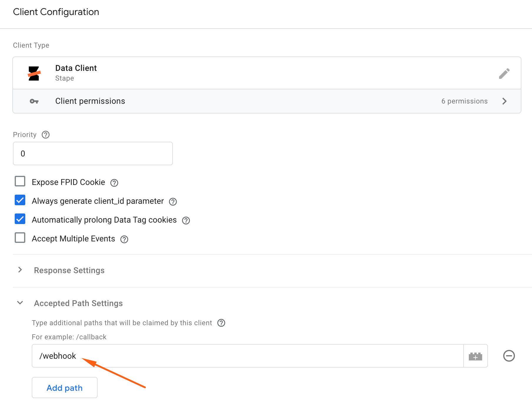Click the 'Client Configuration' heading

pyautogui.click(x=56, y=12)
